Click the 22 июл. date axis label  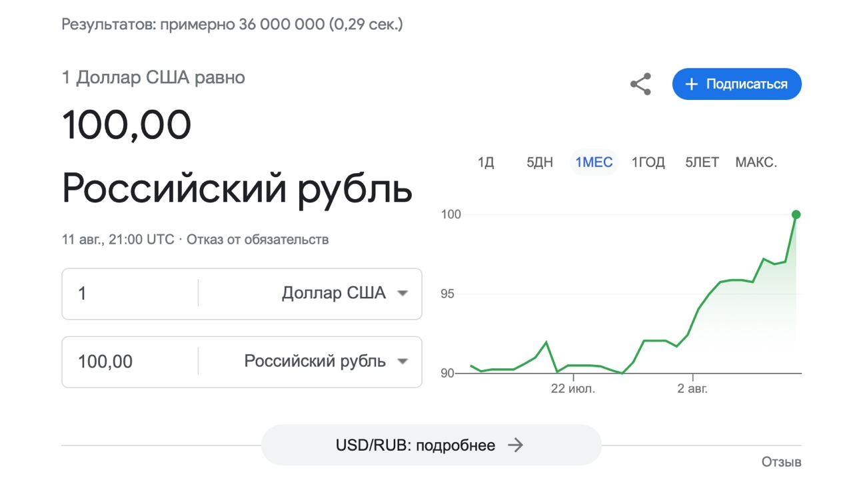coord(573,389)
